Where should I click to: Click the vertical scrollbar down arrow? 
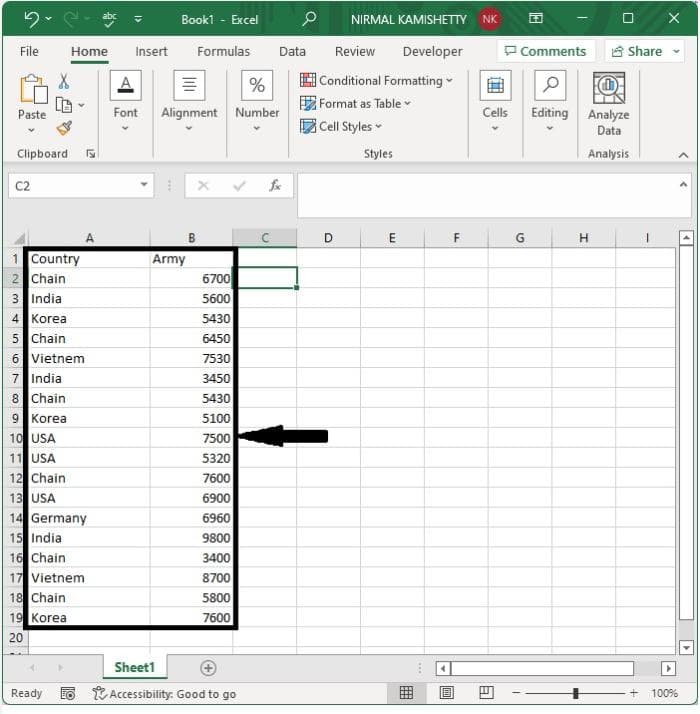tap(686, 647)
